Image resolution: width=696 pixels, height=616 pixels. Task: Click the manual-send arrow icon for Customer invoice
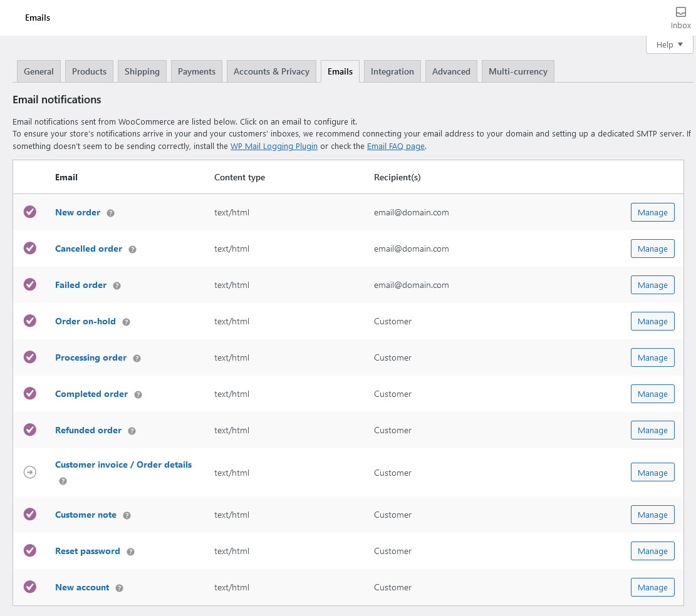(29, 472)
